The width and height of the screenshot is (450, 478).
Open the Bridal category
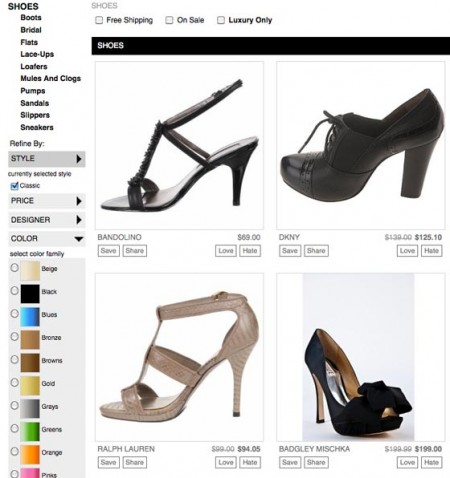tap(31, 30)
